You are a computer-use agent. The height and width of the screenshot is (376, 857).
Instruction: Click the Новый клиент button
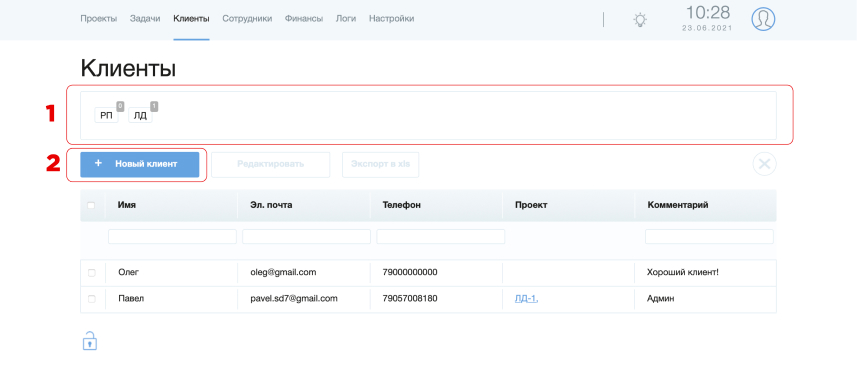[140, 164]
